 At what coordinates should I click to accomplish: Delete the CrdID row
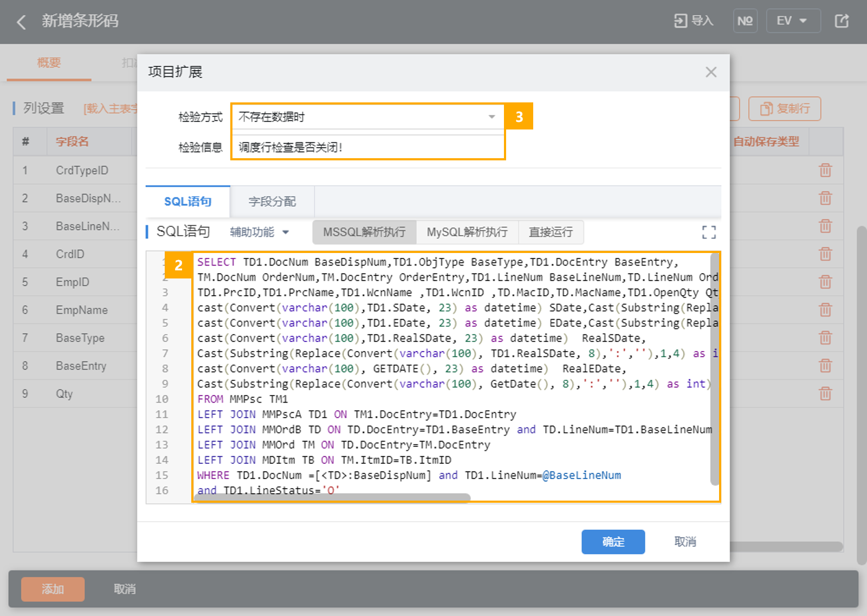[825, 254]
